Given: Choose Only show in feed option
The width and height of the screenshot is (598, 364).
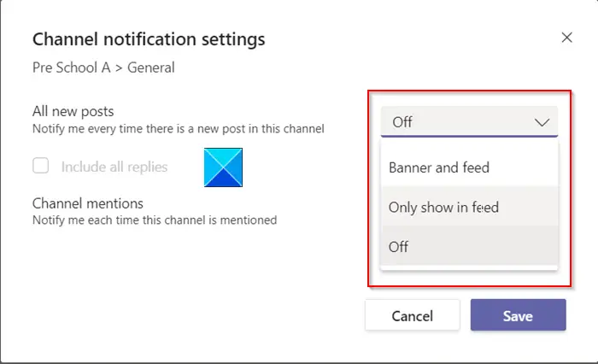Looking at the screenshot, I should [x=443, y=207].
